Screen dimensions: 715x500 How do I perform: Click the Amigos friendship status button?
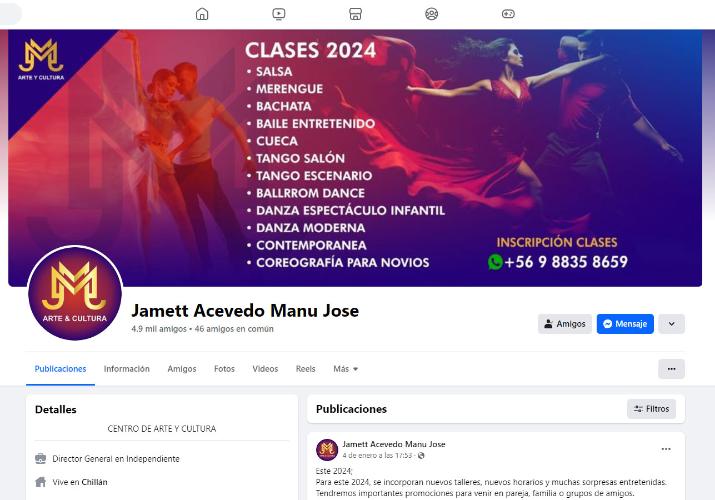pyautogui.click(x=565, y=324)
